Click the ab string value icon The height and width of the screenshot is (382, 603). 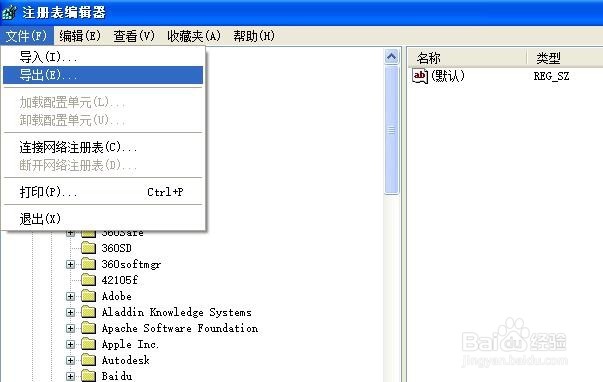(x=420, y=76)
